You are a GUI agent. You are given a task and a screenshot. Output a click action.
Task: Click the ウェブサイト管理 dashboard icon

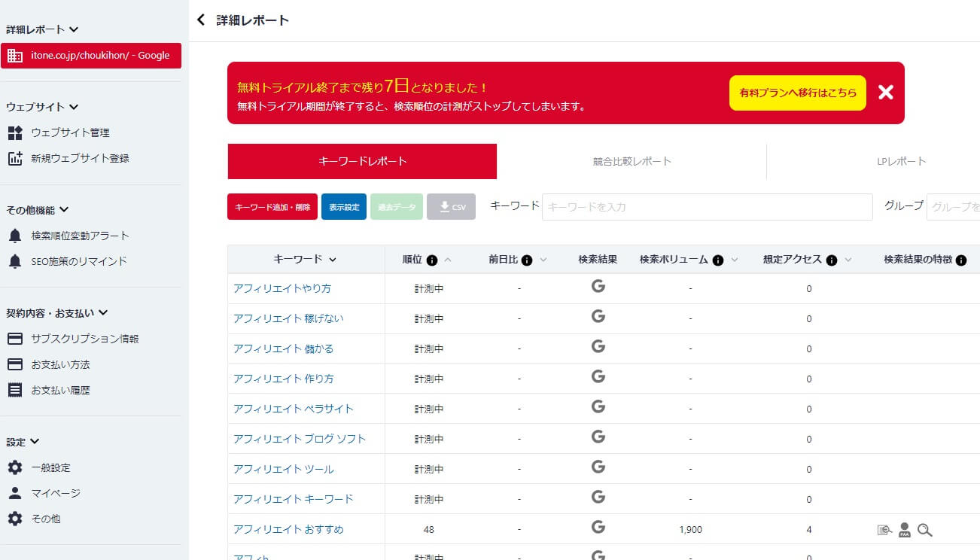click(15, 133)
